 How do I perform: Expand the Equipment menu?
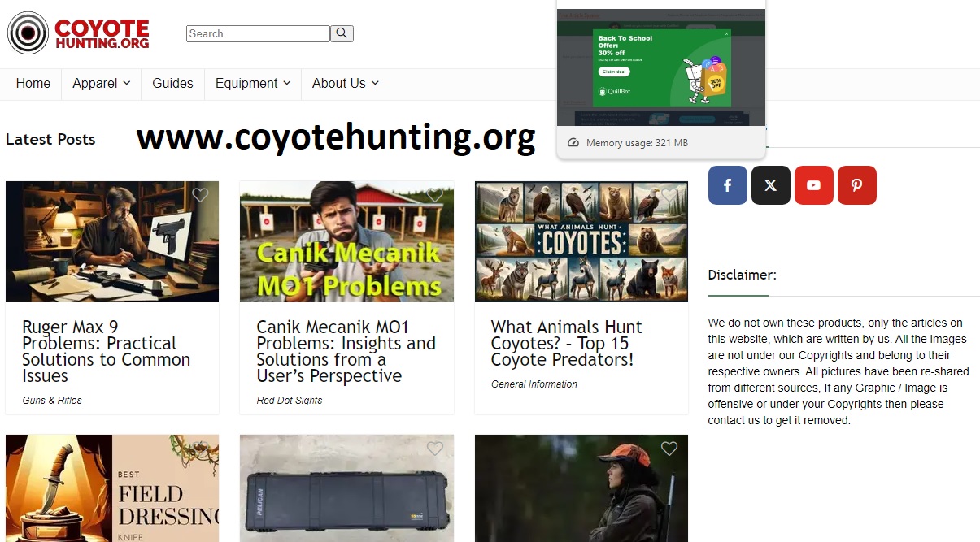pyautogui.click(x=252, y=83)
